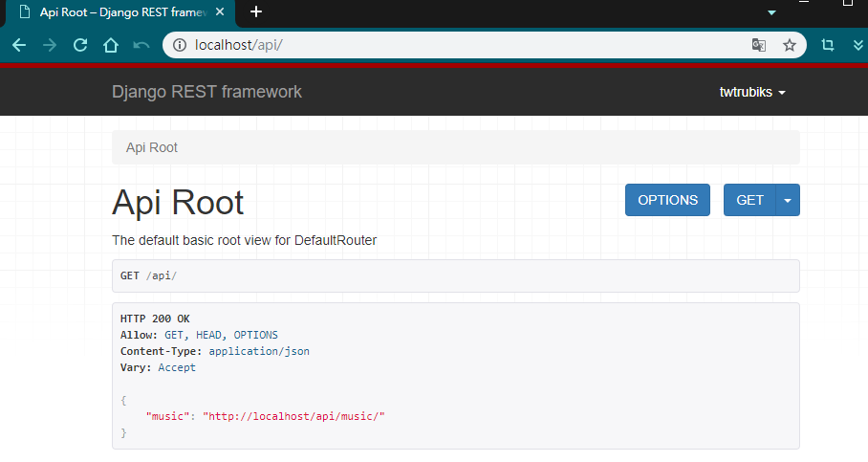
Task: Send a GET request
Action: [750, 200]
